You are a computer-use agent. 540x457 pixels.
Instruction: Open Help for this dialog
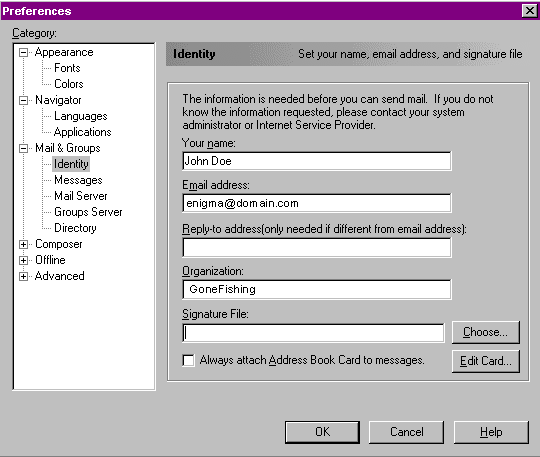pyautogui.click(x=491, y=432)
